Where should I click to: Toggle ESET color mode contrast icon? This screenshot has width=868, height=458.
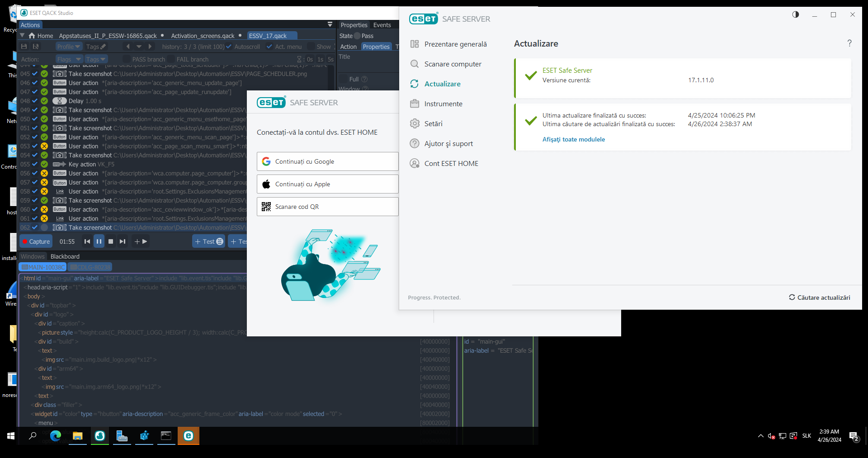[796, 14]
